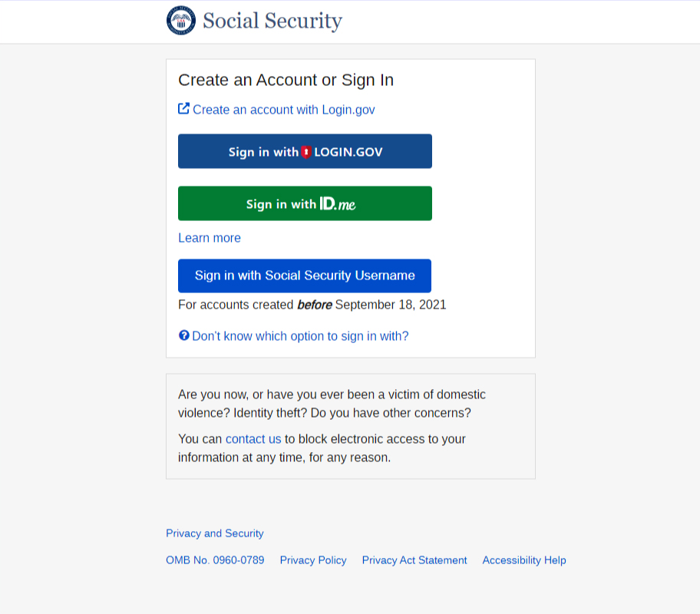
Task: Click the Social Security header title text
Action: pyautogui.click(x=272, y=21)
